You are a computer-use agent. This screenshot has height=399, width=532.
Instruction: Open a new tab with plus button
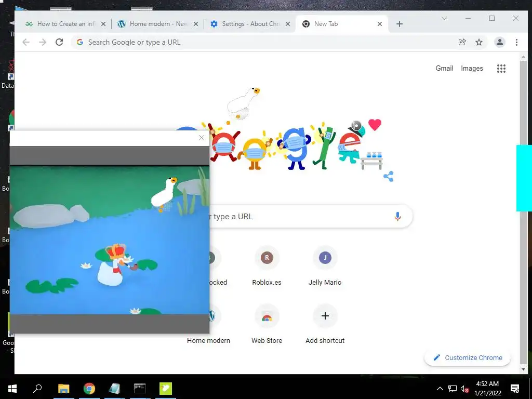click(x=400, y=24)
